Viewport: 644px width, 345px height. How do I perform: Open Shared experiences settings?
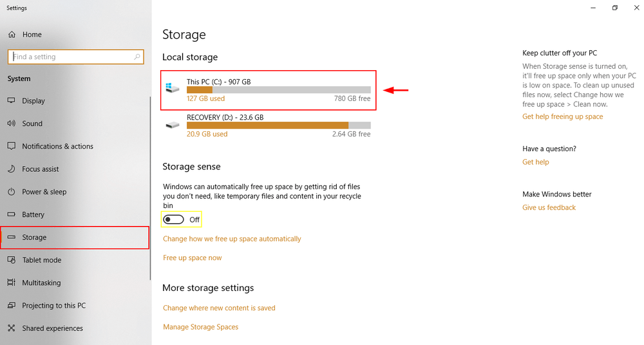(x=52, y=328)
